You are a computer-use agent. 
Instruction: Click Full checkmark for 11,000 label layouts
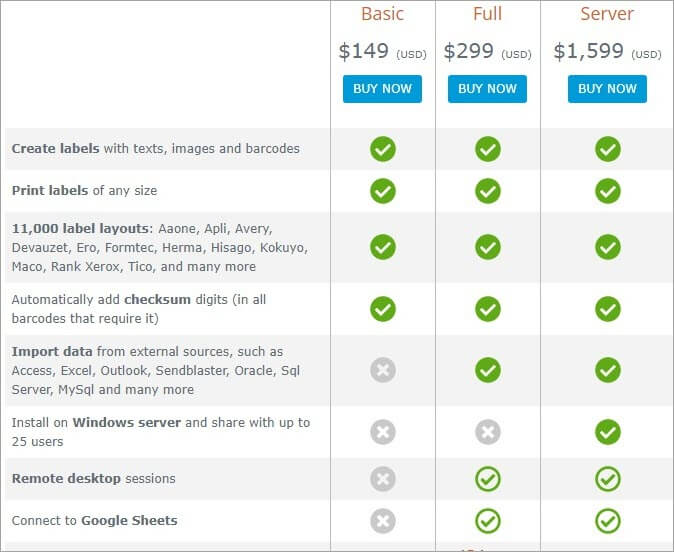(x=488, y=247)
